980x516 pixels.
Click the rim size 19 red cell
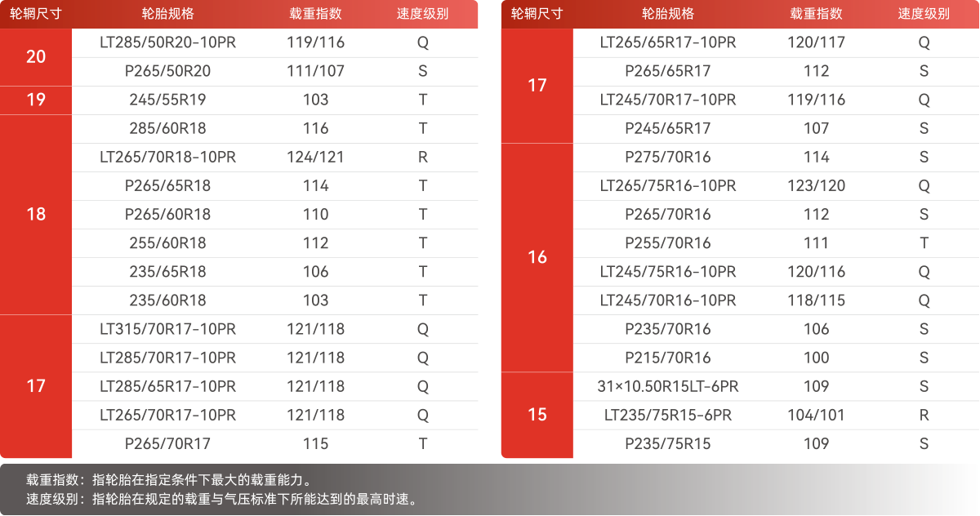(36, 100)
